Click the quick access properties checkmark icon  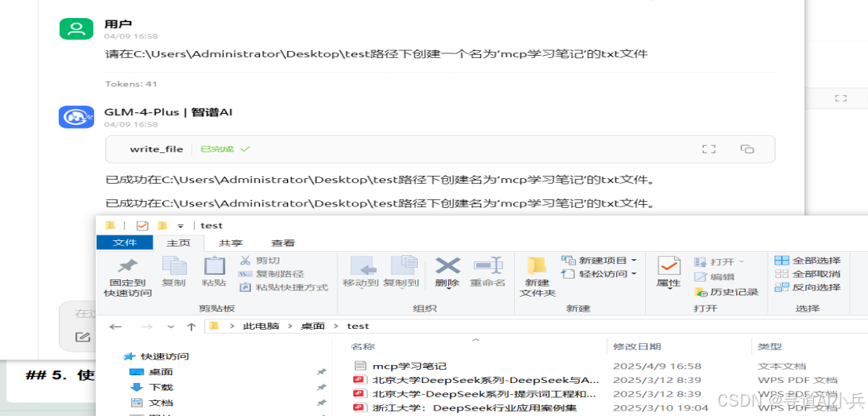click(143, 225)
